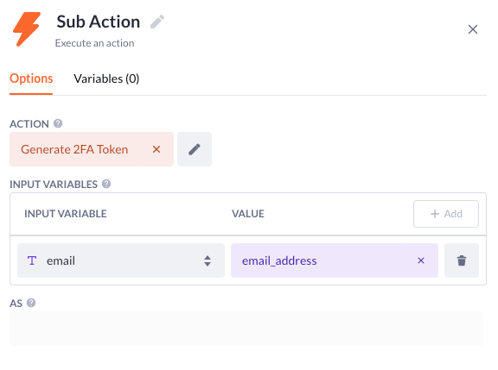Add a new input variable
Screen dimensions: 498x370
coord(446,214)
